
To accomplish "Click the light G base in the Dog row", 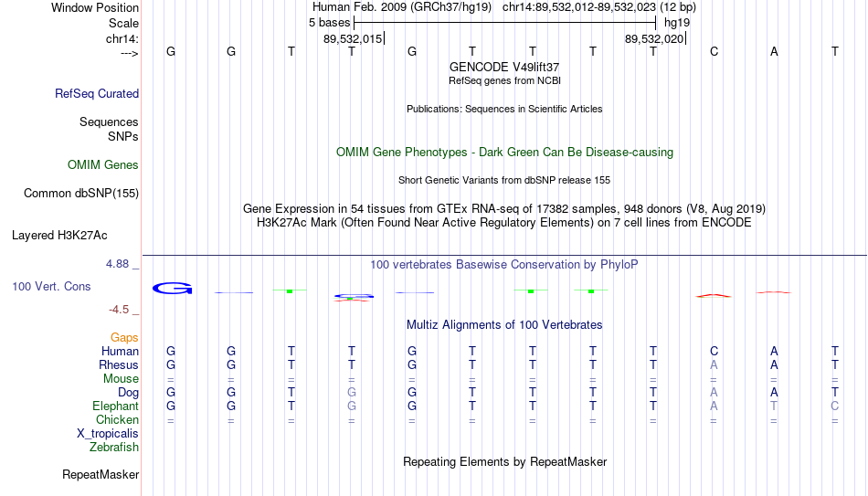I will [352, 393].
